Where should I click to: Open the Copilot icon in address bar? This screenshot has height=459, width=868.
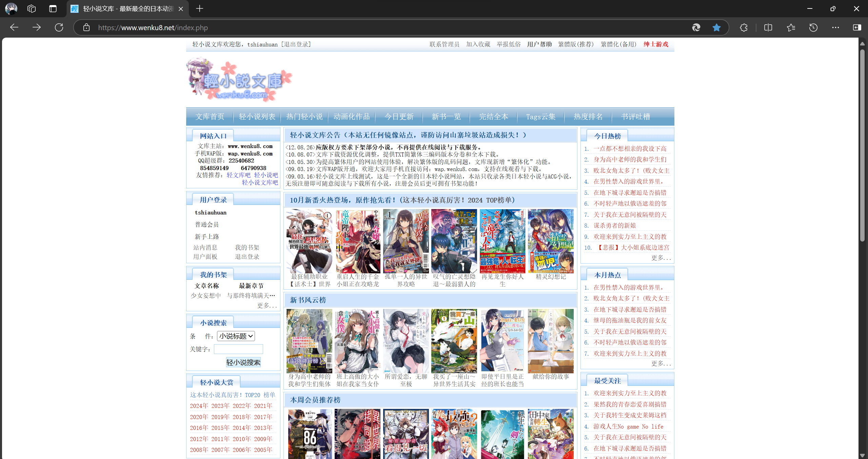click(x=696, y=27)
